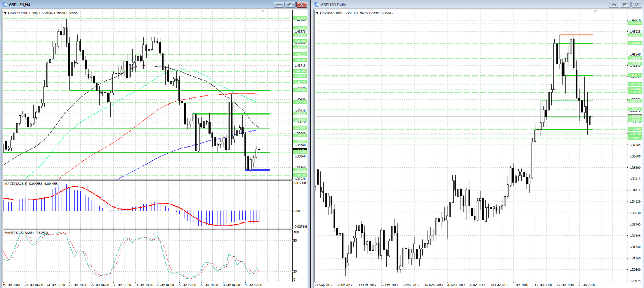Click the chart shift triangle in Daily chart

[595, 11]
